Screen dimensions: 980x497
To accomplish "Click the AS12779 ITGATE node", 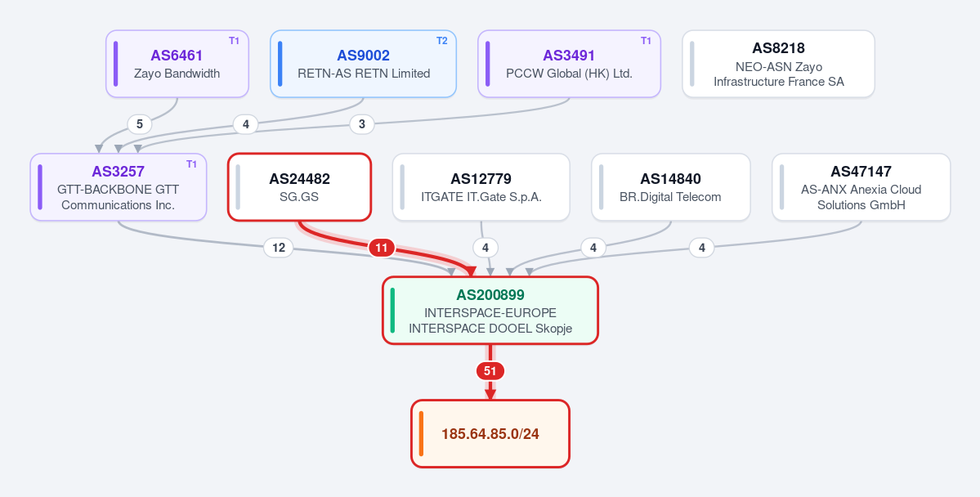I will tap(481, 187).
